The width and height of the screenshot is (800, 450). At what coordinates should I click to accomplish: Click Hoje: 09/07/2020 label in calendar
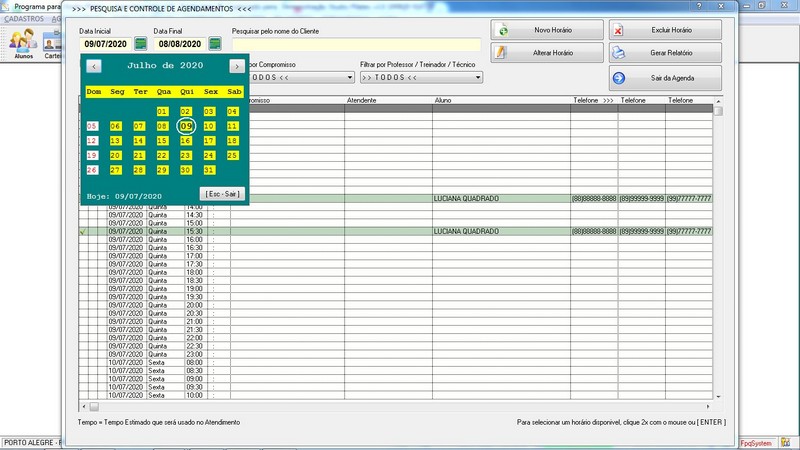click(x=124, y=196)
